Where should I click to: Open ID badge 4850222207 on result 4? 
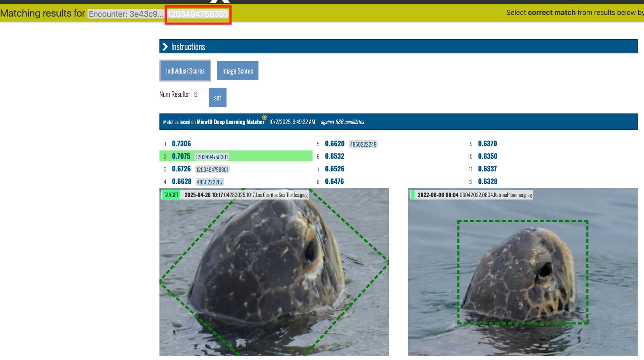pos(210,182)
